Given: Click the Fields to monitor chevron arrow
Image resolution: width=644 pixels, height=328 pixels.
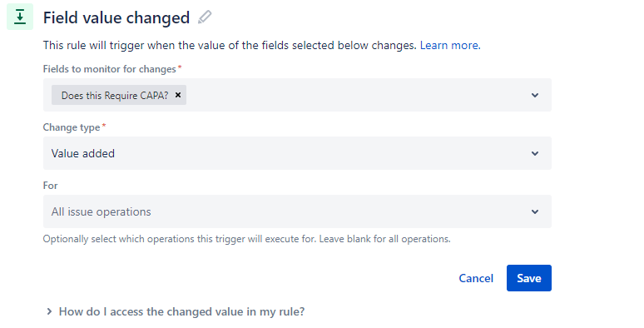Looking at the screenshot, I should click(x=535, y=95).
